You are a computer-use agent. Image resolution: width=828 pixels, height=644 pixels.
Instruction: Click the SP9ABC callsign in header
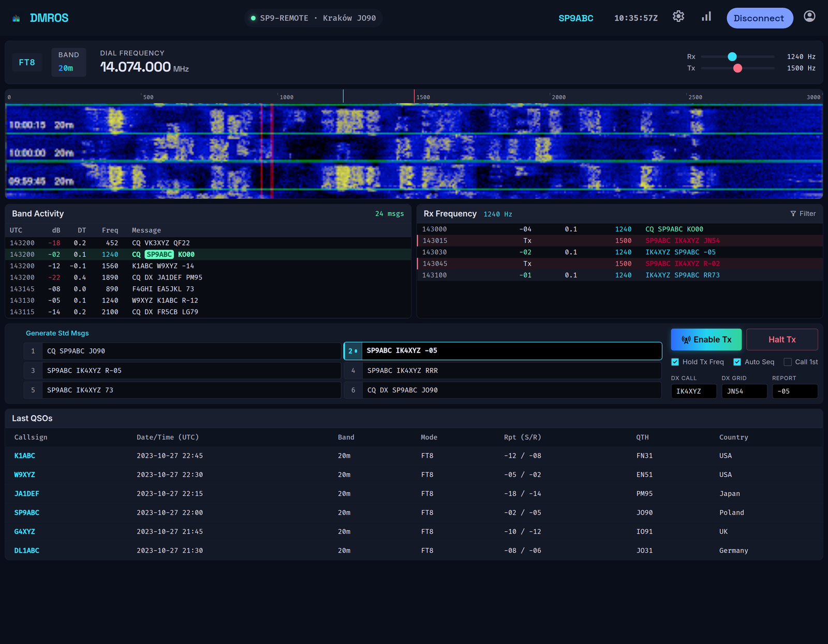[575, 18]
